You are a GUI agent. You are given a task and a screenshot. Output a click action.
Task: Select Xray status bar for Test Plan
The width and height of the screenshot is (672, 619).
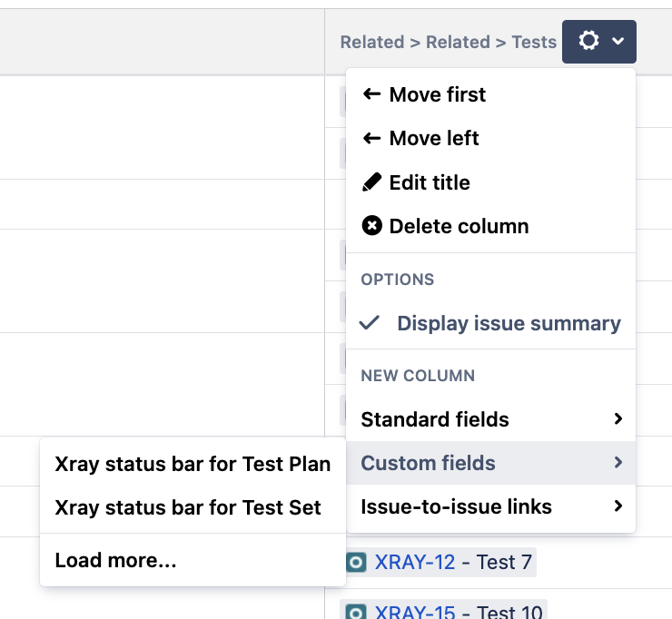click(193, 465)
